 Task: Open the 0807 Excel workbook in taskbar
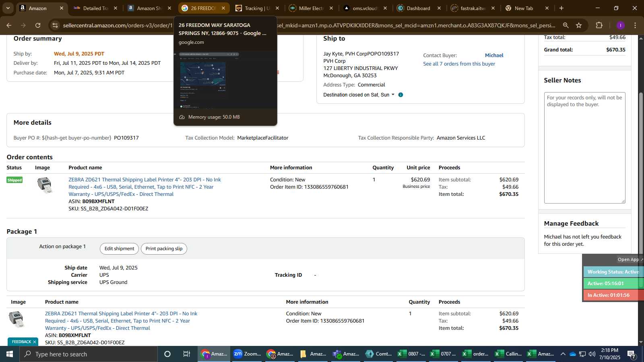pos(411,354)
